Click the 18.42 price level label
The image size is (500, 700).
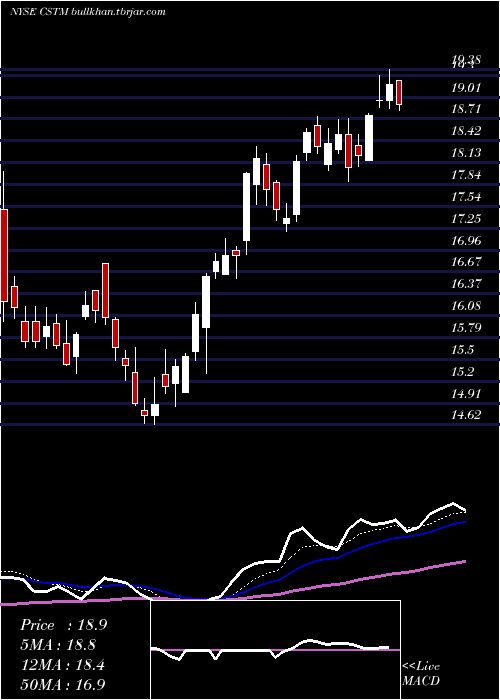click(x=466, y=131)
